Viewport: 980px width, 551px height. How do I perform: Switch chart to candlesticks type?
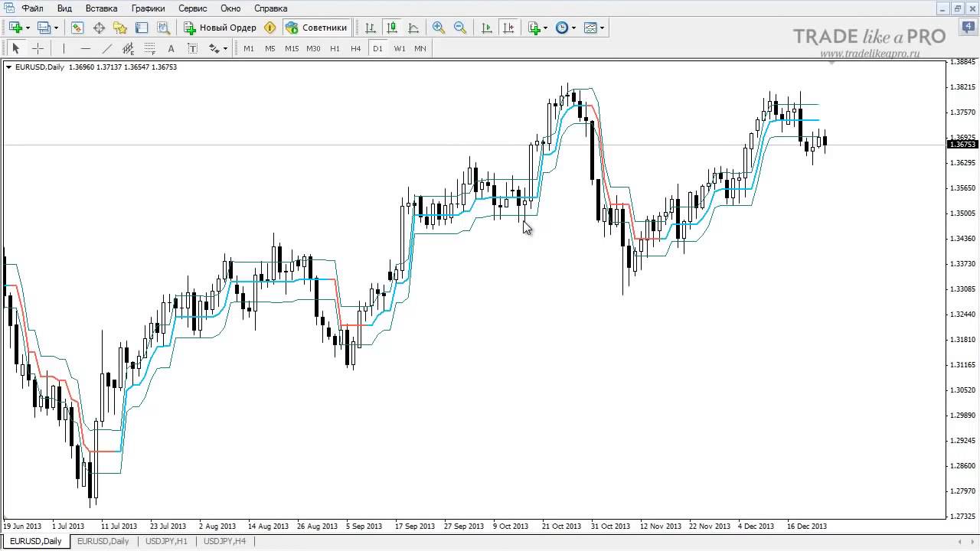(392, 28)
